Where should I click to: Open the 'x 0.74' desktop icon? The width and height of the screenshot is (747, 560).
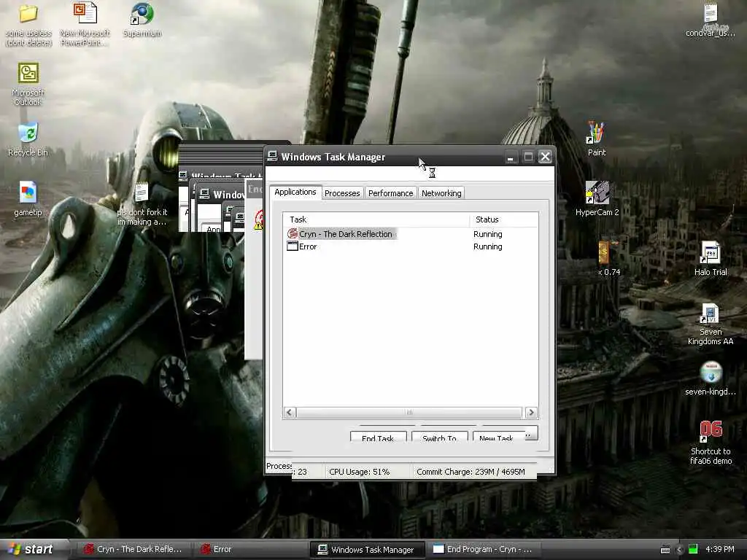click(604, 252)
